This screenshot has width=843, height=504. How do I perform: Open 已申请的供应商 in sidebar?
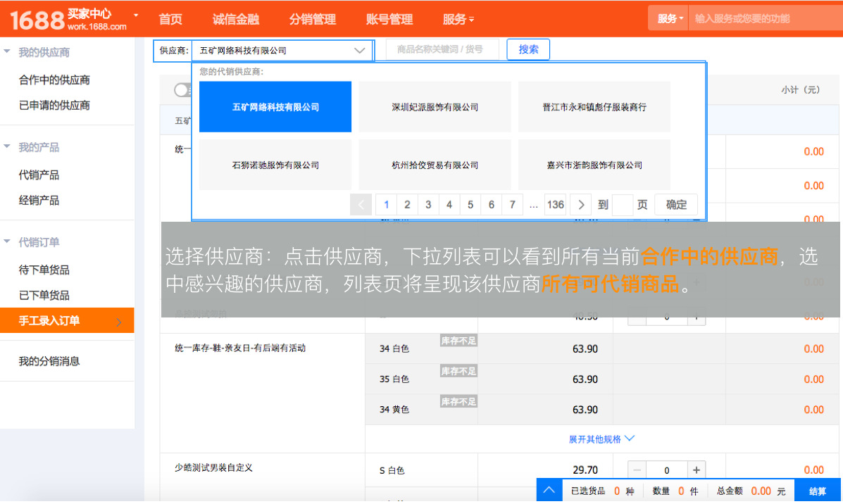tap(54, 106)
